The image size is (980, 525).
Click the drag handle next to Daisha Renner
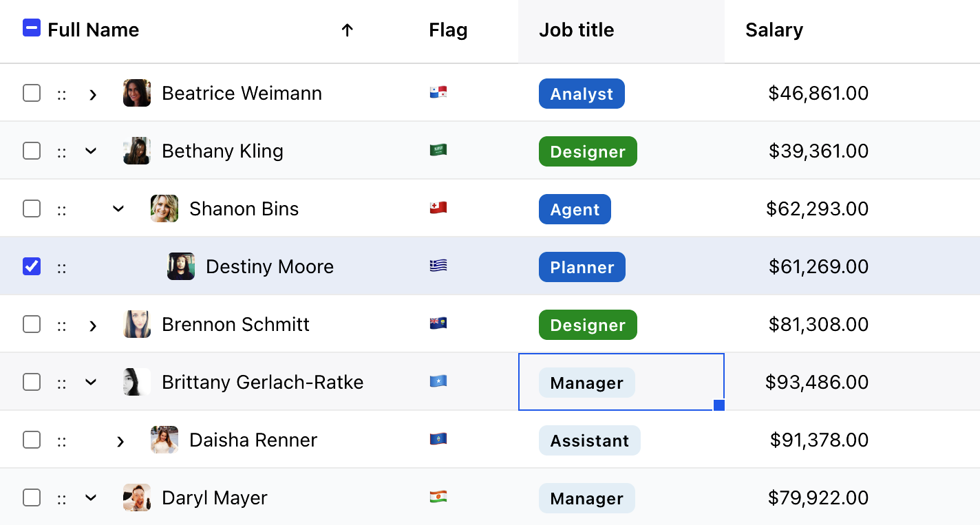61,440
